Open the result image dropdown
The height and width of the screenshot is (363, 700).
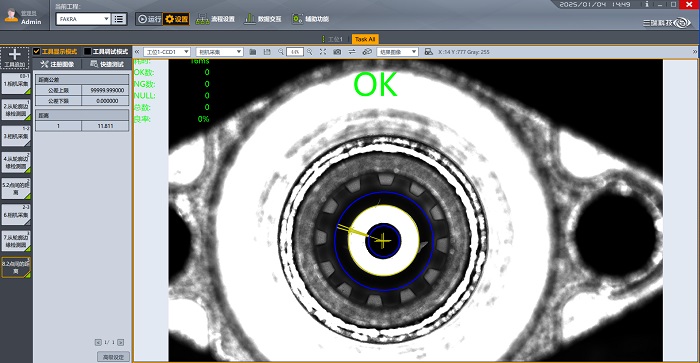[397, 52]
